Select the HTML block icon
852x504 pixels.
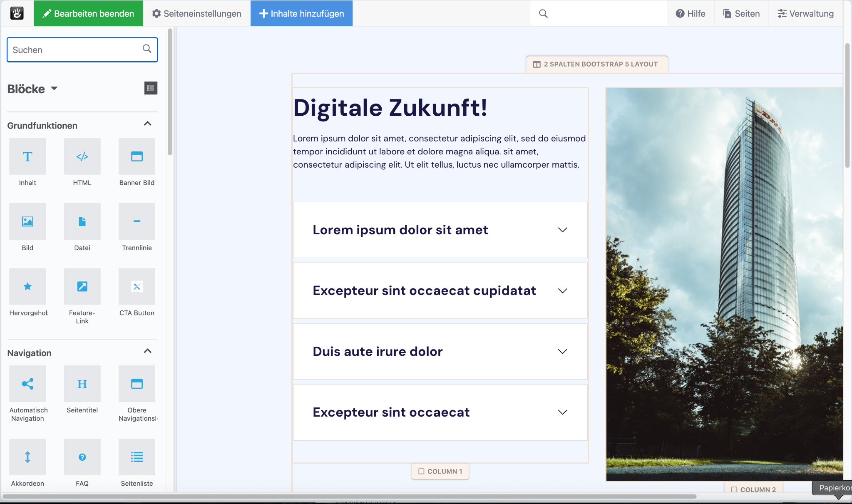coord(82,156)
